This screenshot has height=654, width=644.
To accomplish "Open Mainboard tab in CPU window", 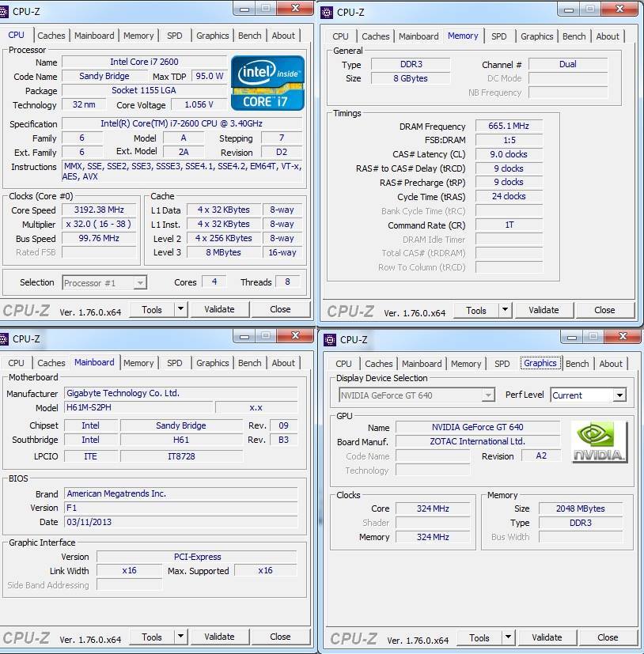I will point(94,36).
